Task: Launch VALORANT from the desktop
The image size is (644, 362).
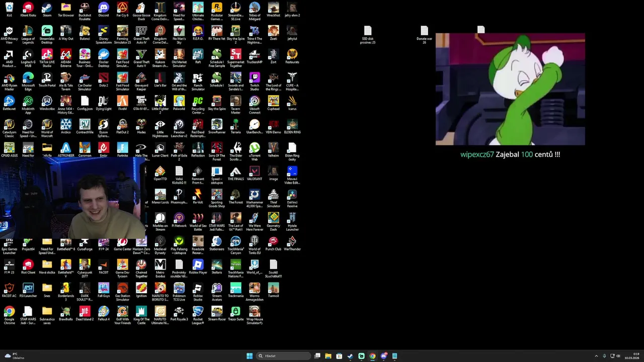Action: [x=255, y=173]
